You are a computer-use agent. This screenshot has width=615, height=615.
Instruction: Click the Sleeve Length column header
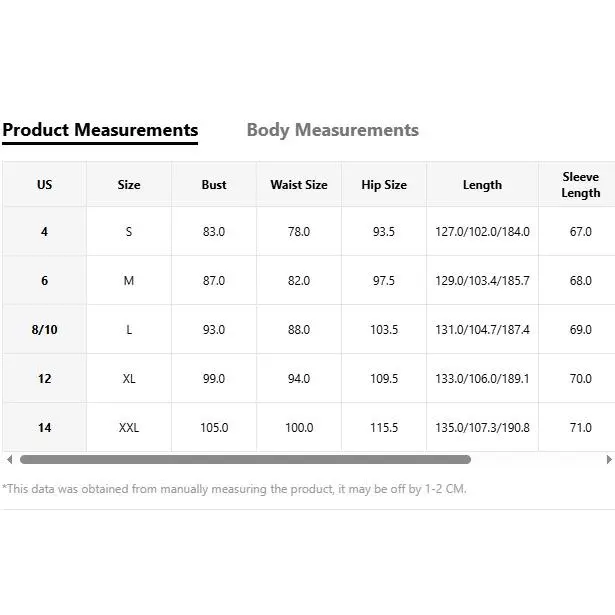(x=580, y=185)
